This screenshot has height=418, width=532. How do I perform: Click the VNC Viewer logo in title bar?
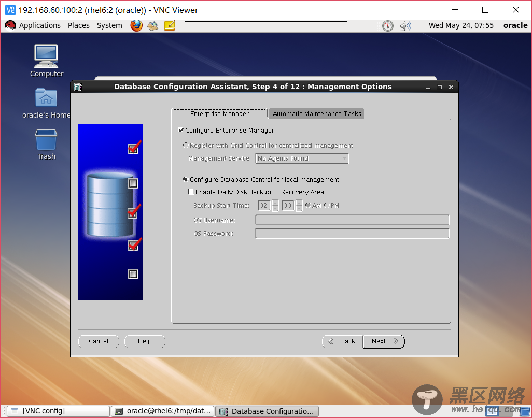click(10, 10)
